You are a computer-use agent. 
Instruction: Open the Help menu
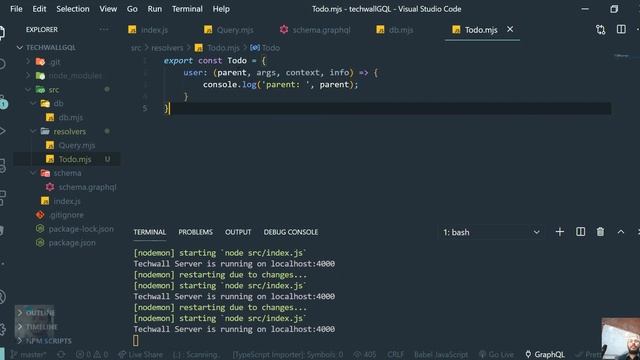[x=221, y=9]
